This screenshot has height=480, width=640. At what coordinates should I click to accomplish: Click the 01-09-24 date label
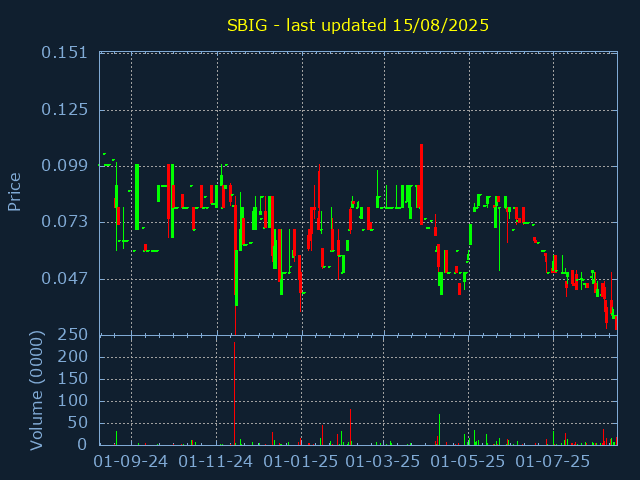coord(131,462)
